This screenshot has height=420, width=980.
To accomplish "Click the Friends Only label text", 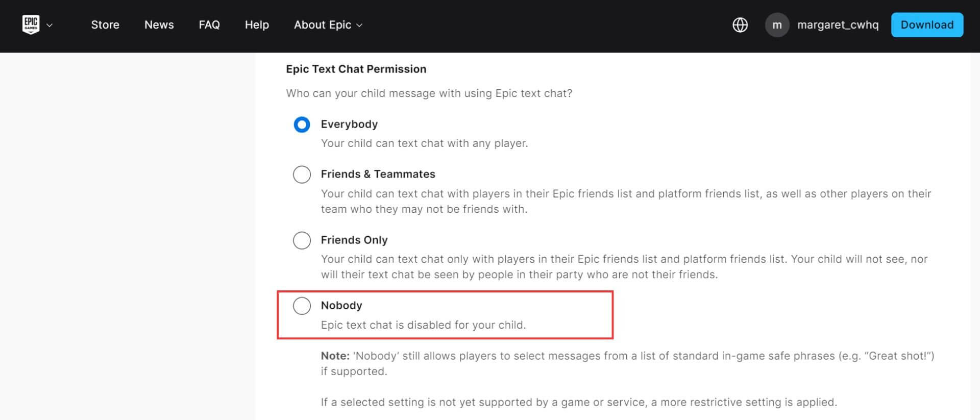I will click(354, 240).
